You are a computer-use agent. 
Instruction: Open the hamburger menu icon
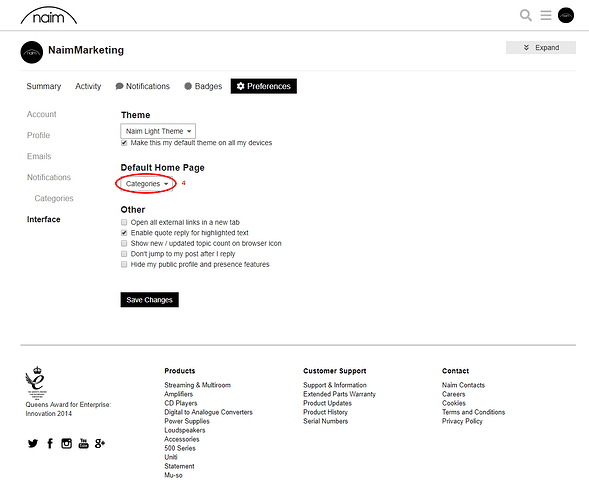tap(546, 15)
